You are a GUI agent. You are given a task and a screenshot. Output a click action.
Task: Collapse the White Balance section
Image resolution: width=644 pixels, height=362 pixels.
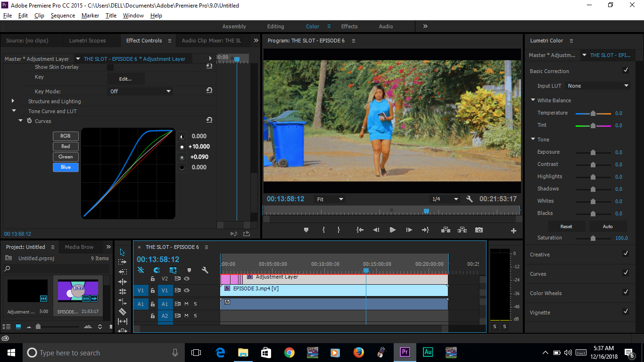[x=533, y=100]
